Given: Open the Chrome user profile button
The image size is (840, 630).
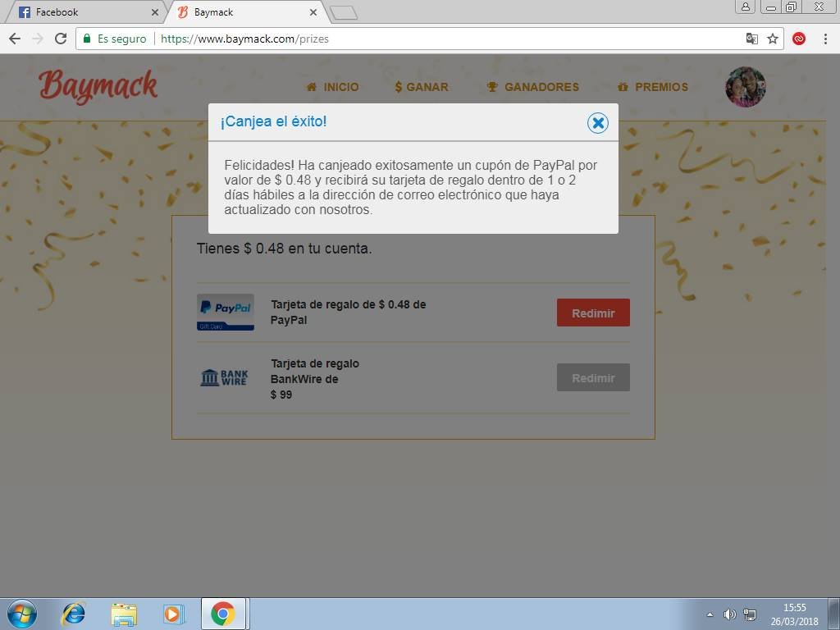Looking at the screenshot, I should pos(745,7).
